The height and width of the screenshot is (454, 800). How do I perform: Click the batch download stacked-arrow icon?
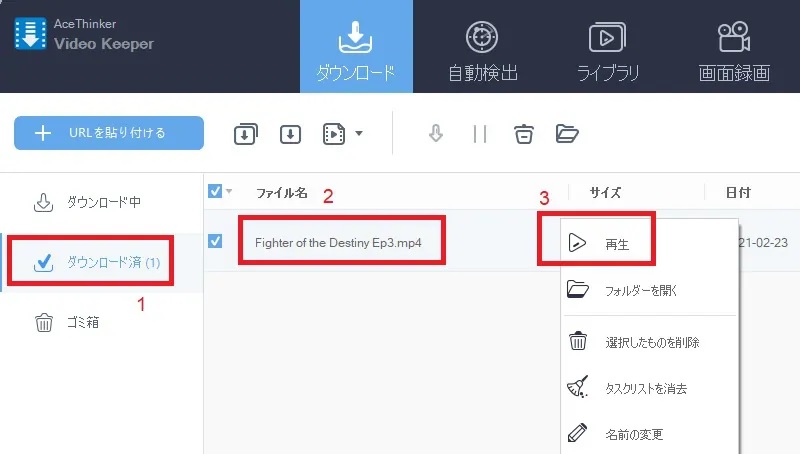[245, 134]
